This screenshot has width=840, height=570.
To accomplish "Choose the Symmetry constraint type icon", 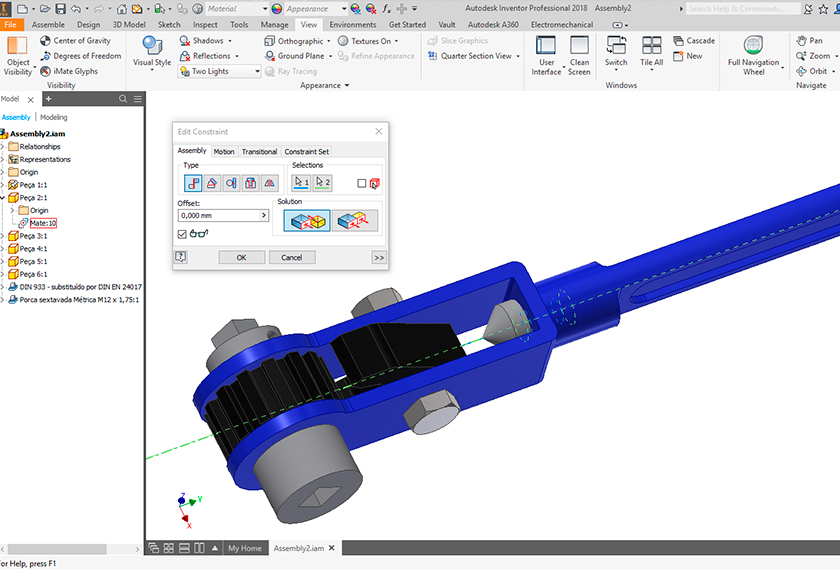I will 269,183.
